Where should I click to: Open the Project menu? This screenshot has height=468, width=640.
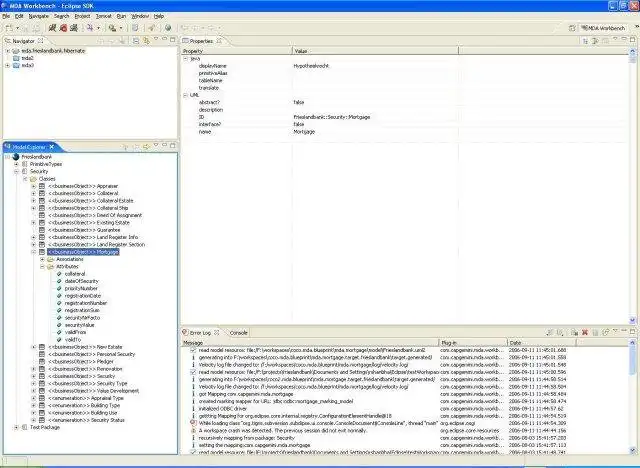click(x=82, y=16)
